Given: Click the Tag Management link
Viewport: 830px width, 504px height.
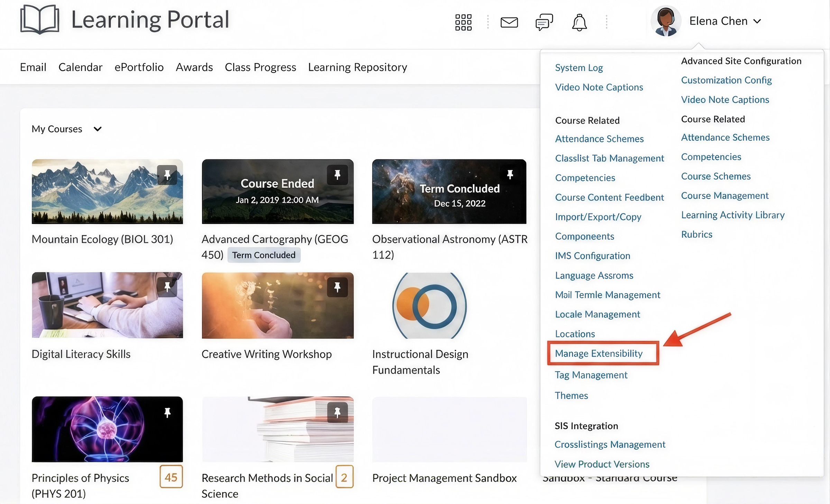Looking at the screenshot, I should point(591,375).
